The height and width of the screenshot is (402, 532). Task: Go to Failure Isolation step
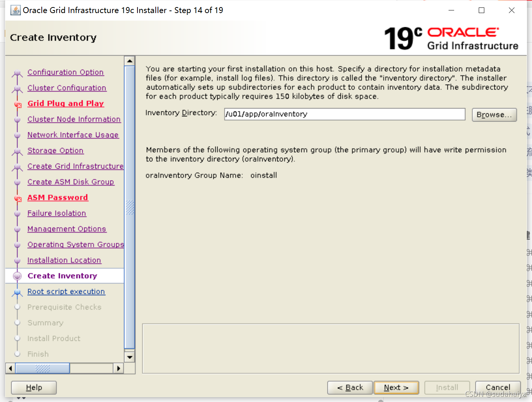click(x=57, y=213)
